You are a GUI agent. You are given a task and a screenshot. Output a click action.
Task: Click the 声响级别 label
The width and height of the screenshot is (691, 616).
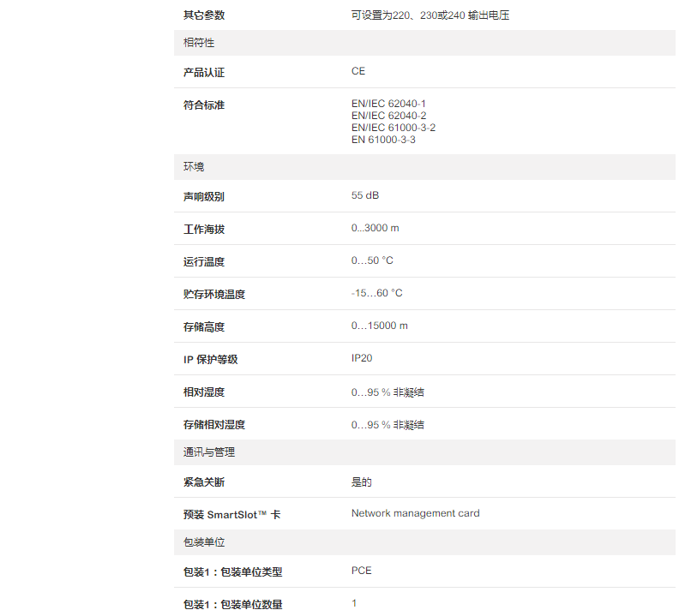point(204,197)
